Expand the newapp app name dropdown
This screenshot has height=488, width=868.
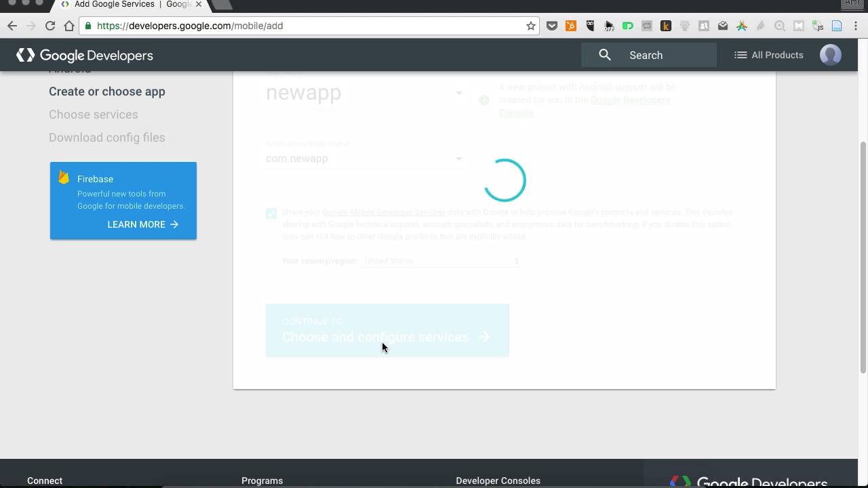coord(365,93)
